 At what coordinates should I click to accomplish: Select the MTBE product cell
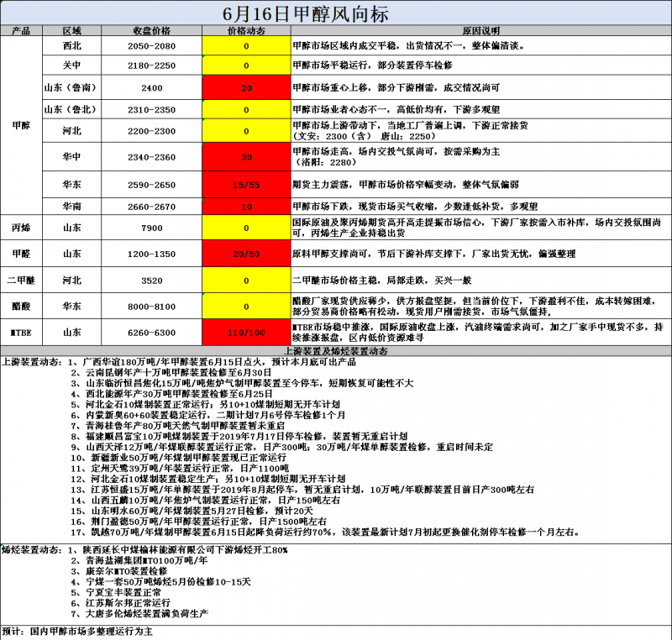[x=21, y=333]
